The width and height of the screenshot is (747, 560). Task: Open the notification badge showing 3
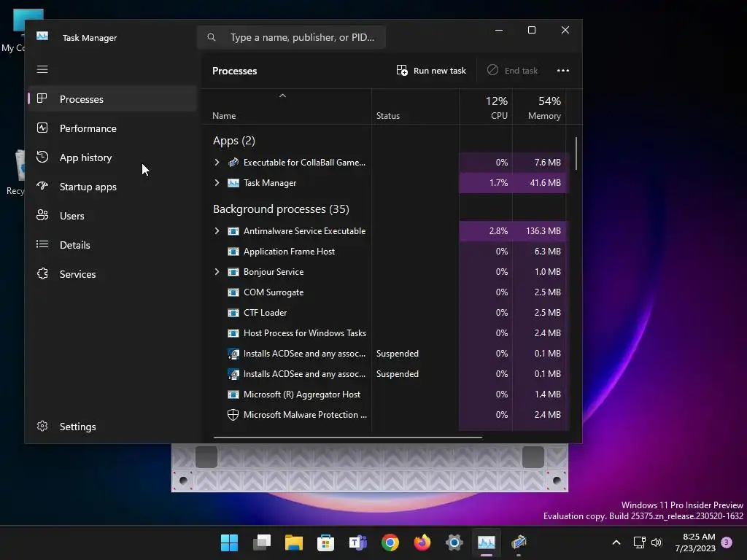click(727, 542)
